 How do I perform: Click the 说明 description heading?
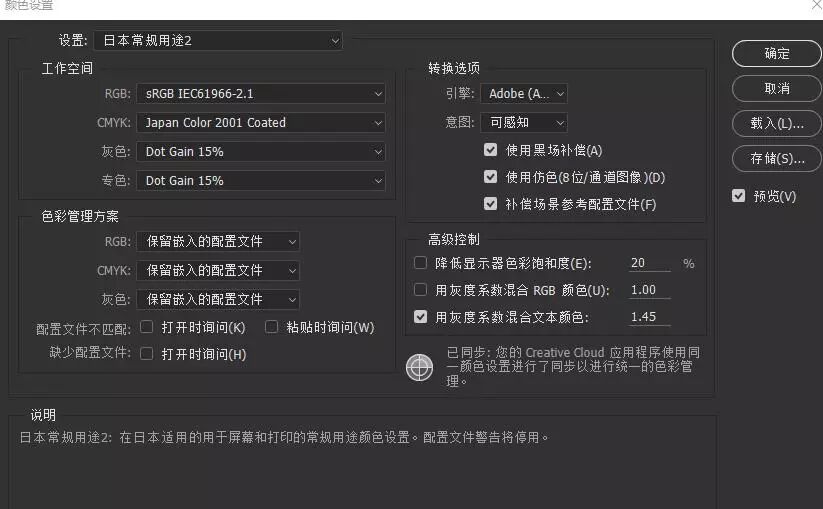[x=43, y=415]
